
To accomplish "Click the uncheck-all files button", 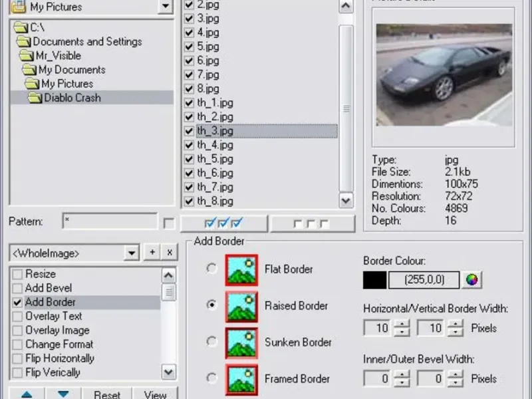I will click(313, 223).
